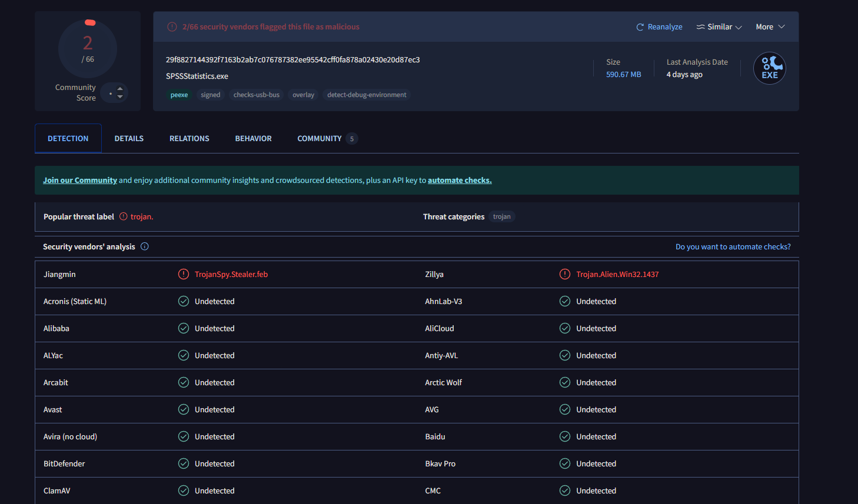The height and width of the screenshot is (504, 858).
Task: Click the Reanalyze refresh icon
Action: (640, 27)
